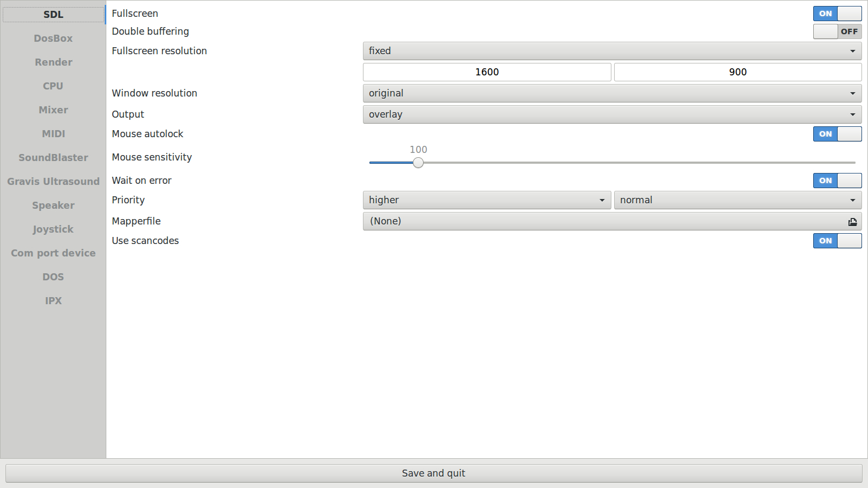Image resolution: width=868 pixels, height=488 pixels.
Task: Click the Mouse sensitivity slider handle
Action: [x=418, y=163]
